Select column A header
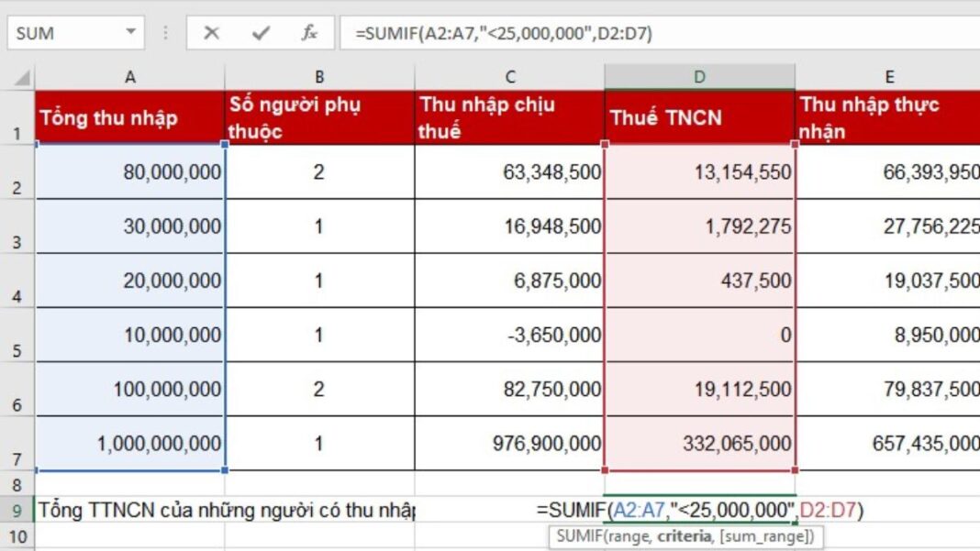This screenshot has width=980, height=551. [x=130, y=78]
